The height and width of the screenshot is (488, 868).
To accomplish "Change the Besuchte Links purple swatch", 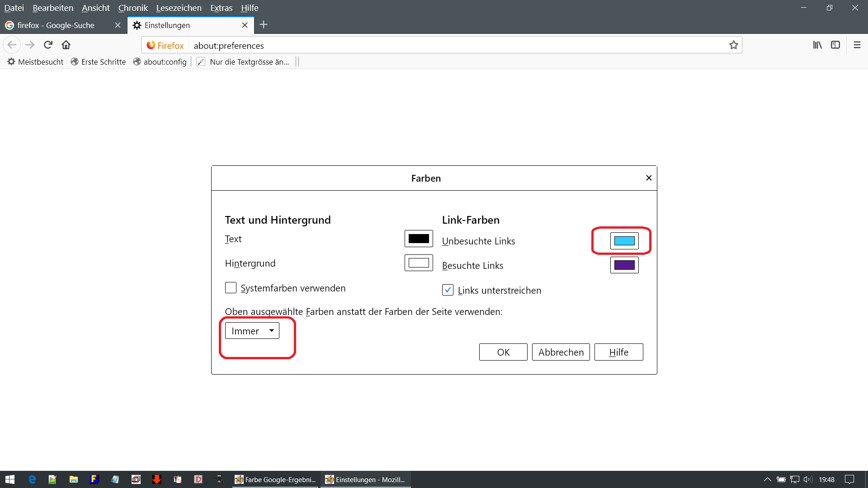I will click(624, 265).
